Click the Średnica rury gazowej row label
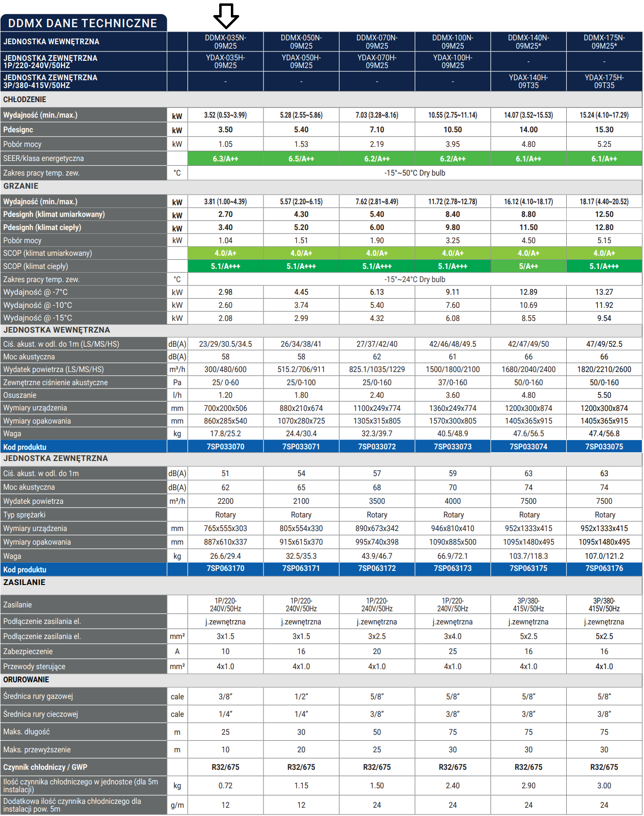This screenshot has width=644, height=816. 38,696
